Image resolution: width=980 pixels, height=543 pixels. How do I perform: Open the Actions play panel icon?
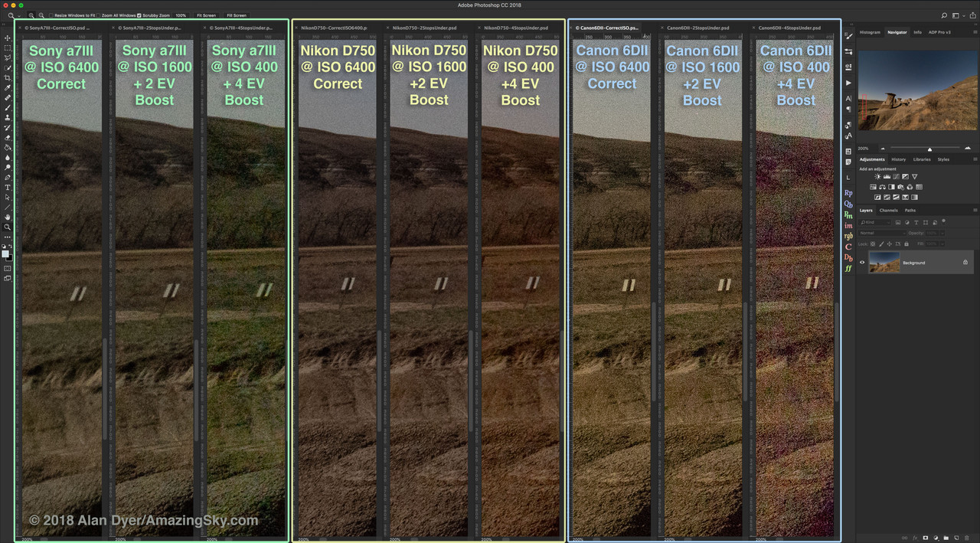click(848, 82)
